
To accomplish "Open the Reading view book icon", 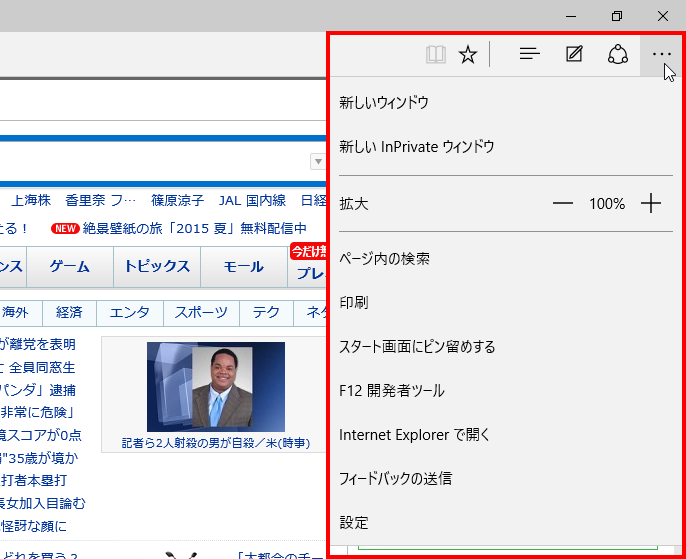I will [435, 55].
